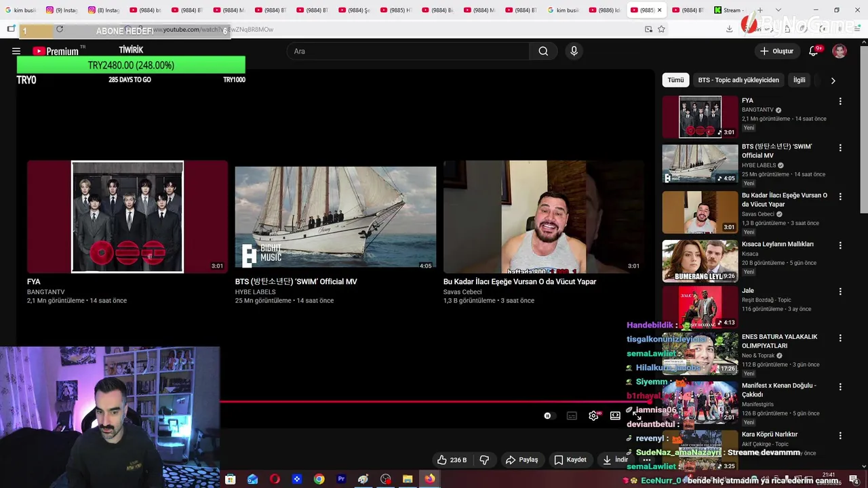Image resolution: width=868 pixels, height=488 pixels.
Task: Expand filter chips with right chevron
Action: (833, 80)
